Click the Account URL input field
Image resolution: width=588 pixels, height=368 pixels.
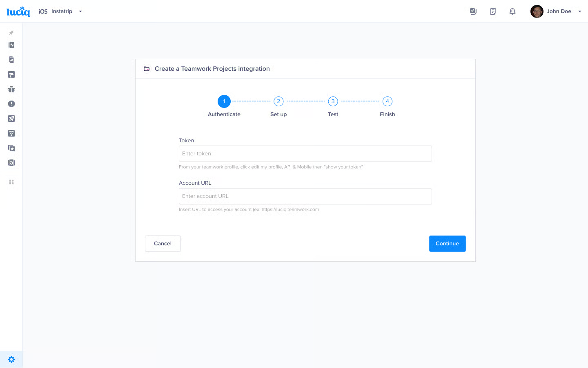coord(305,196)
